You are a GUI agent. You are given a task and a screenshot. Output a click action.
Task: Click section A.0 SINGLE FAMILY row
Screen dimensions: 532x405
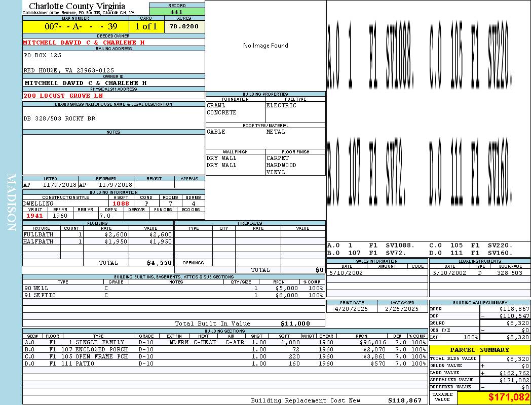225,342
